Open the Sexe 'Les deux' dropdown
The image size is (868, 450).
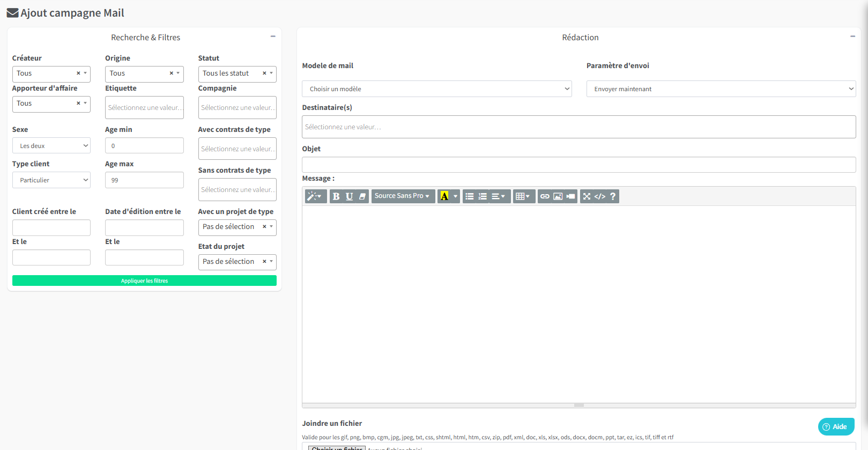[51, 146]
